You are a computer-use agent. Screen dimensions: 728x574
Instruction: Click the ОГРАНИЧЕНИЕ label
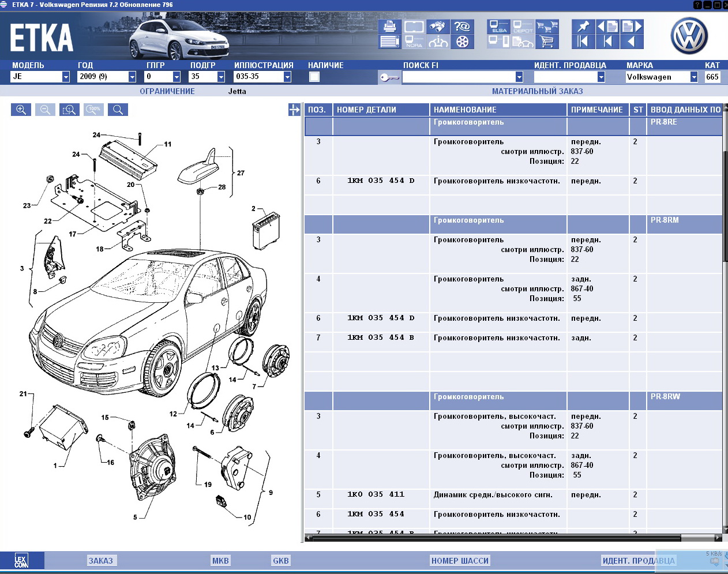tap(167, 91)
